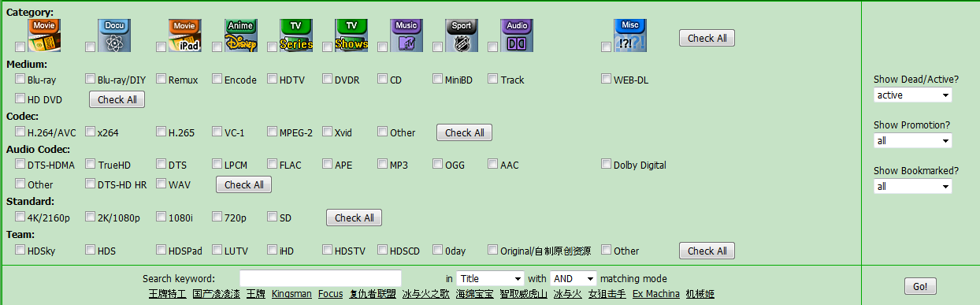The image size is (980, 305).
Task: Submit search with the Go! button
Action: coord(920,286)
